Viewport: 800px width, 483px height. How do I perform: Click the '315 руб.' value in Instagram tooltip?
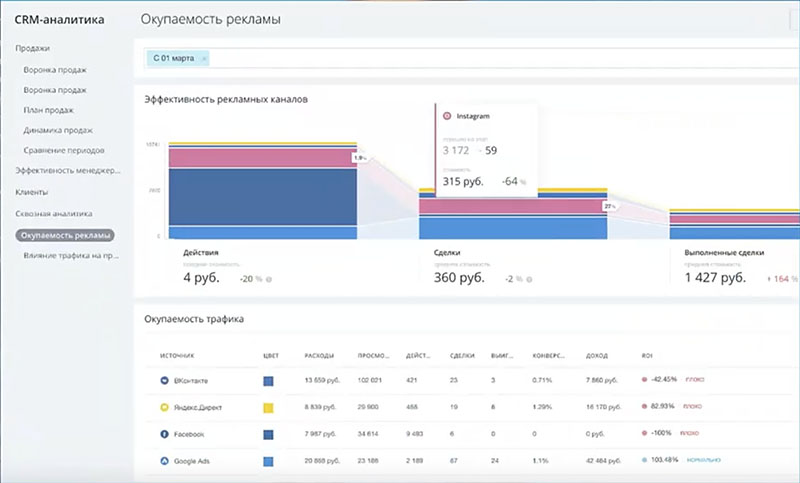(x=463, y=182)
